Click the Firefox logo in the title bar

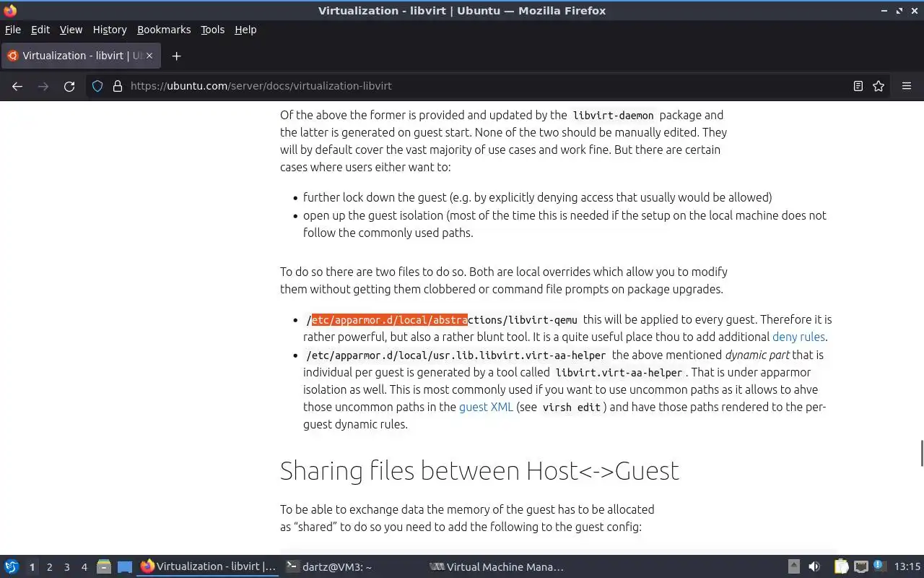click(10, 10)
